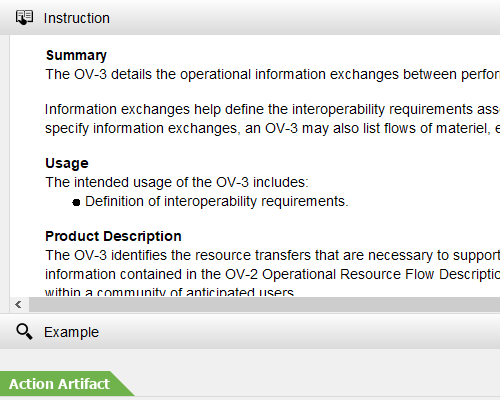500x400 pixels.
Task: Click the 'Information exchanges help define' line
Action: (x=272, y=109)
